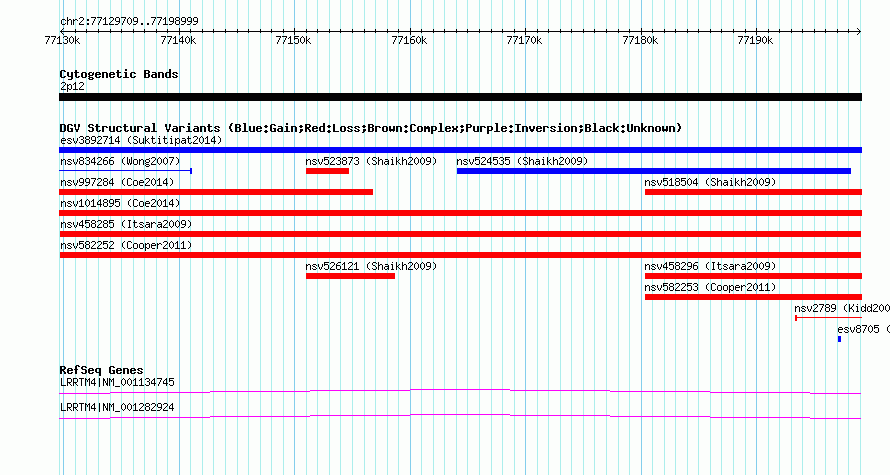Click the nsv458285 red loss bar

click(x=460, y=234)
